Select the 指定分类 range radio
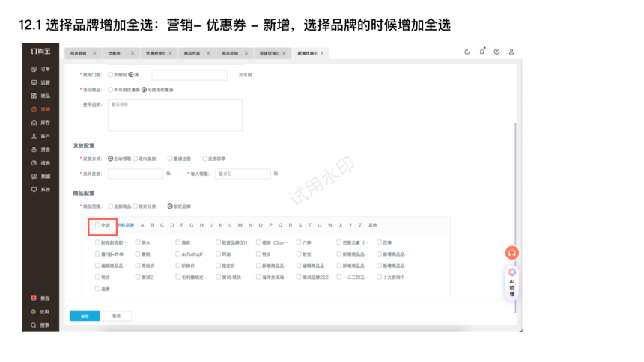The height and width of the screenshot is (362, 644). (136, 206)
